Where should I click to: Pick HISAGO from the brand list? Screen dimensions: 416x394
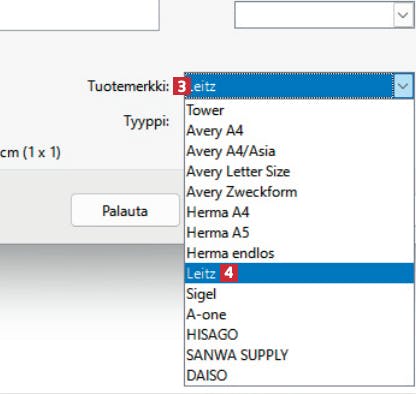tap(299, 335)
